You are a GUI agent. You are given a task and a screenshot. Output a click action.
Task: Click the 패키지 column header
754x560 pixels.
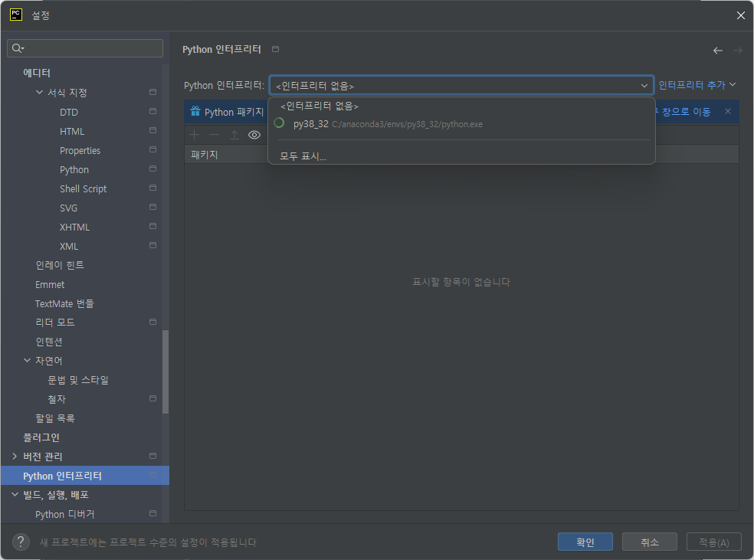pos(205,155)
